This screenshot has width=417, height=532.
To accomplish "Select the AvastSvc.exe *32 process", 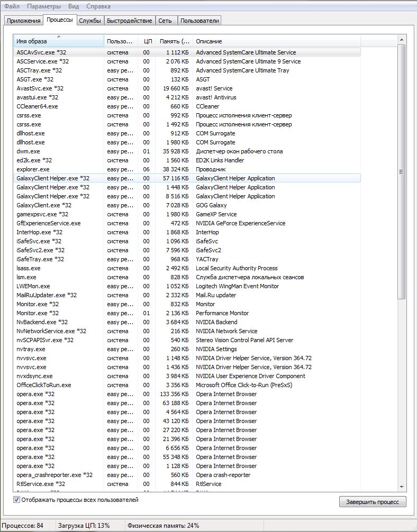I will 187,88.
